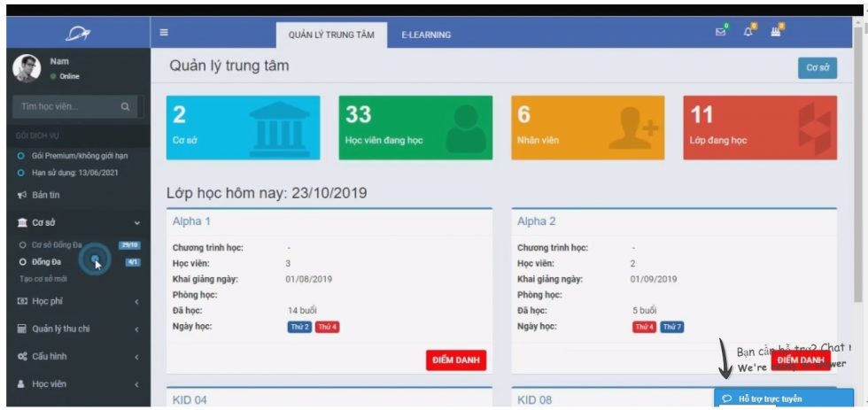The width and height of the screenshot is (868, 410).
Task: Click the calculator icon beside Quản lý thu chi
Action: (22, 329)
